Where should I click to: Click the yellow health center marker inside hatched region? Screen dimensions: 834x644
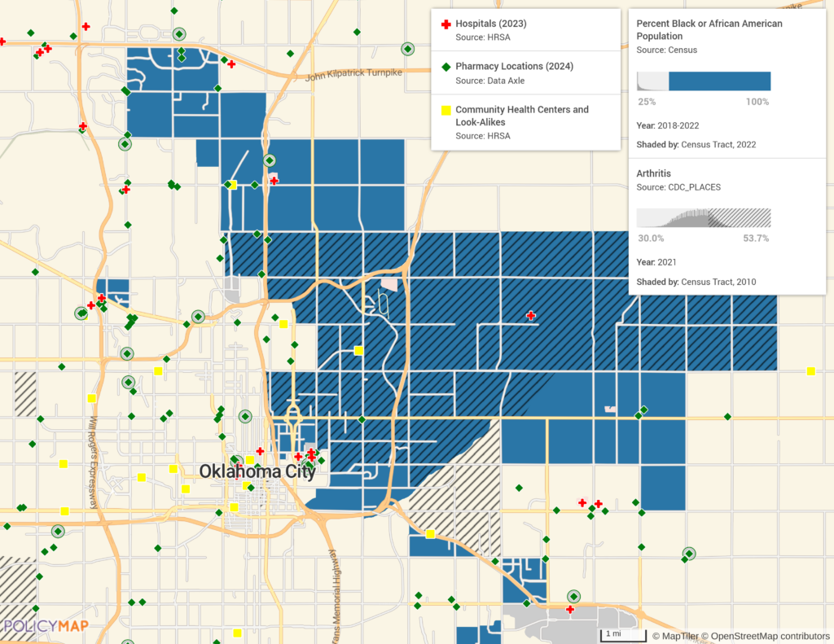tap(358, 351)
